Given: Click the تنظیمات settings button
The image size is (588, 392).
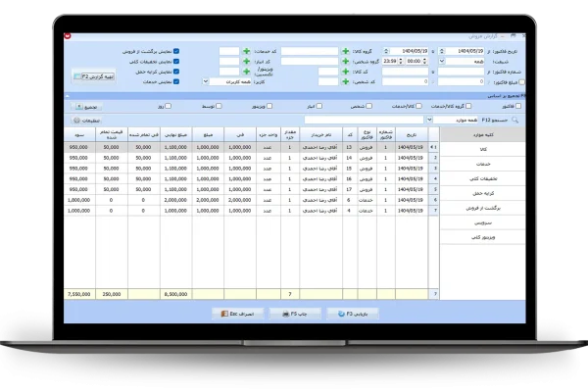Looking at the screenshot, I should (x=81, y=120).
